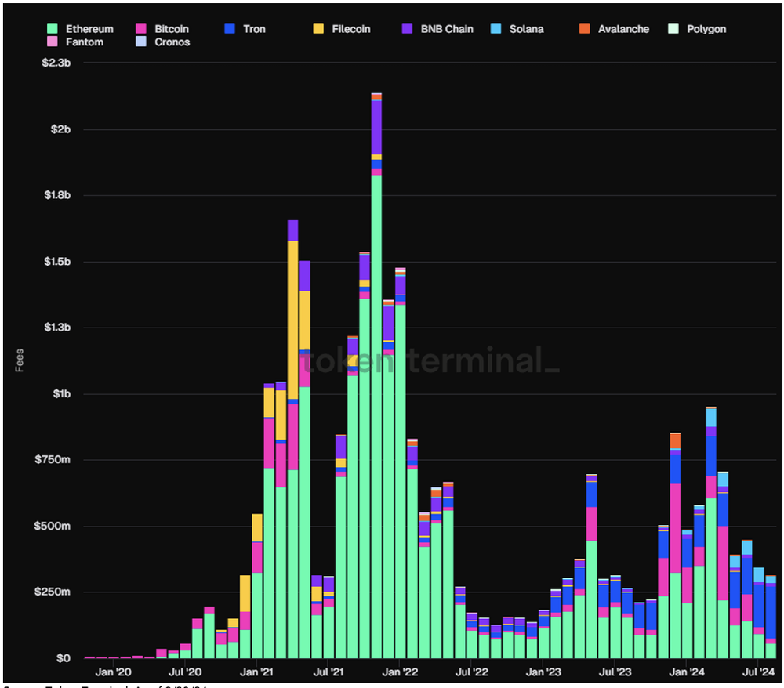This screenshot has height=688, width=784.
Task: Toggle the Filecoin legend label
Action: pyautogui.click(x=351, y=29)
